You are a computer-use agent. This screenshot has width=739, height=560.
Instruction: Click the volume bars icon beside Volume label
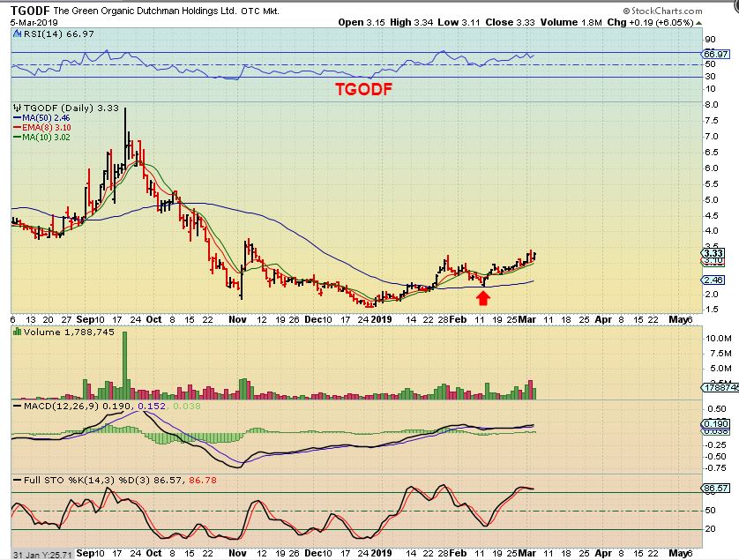click(x=18, y=332)
